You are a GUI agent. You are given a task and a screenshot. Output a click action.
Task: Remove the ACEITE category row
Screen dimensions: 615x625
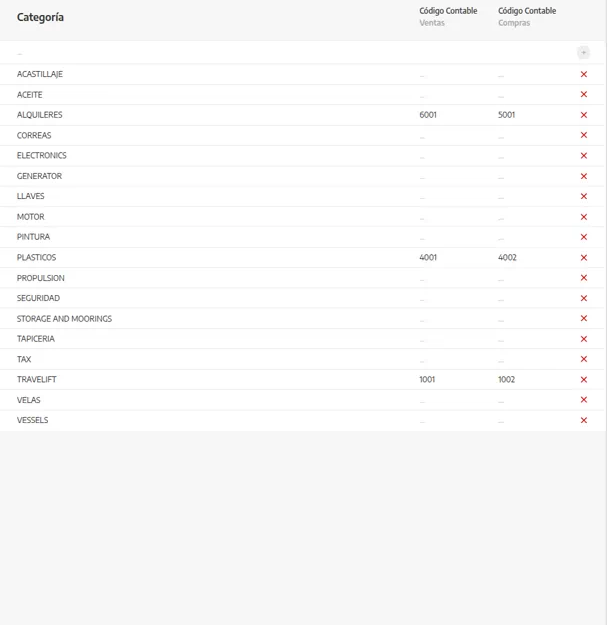[584, 94]
